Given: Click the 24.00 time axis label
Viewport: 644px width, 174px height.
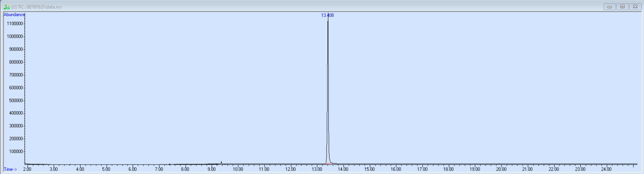Looking at the screenshot, I should pyautogui.click(x=606, y=169).
